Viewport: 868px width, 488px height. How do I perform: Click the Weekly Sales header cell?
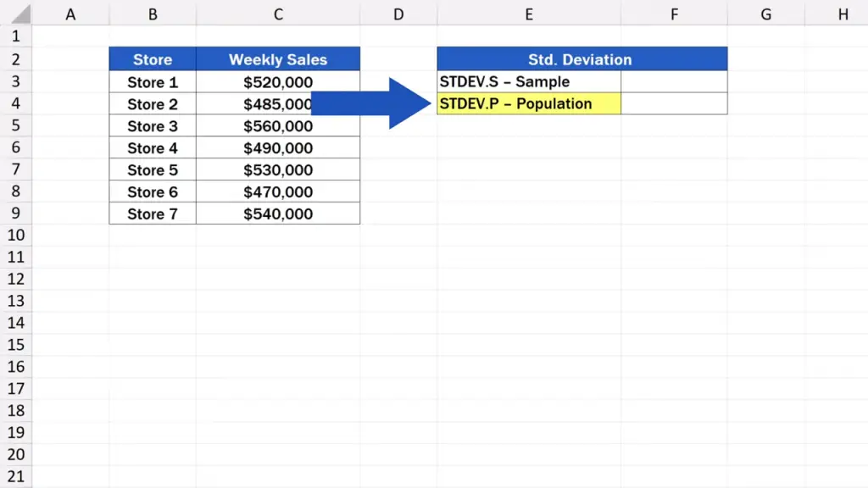(x=278, y=59)
